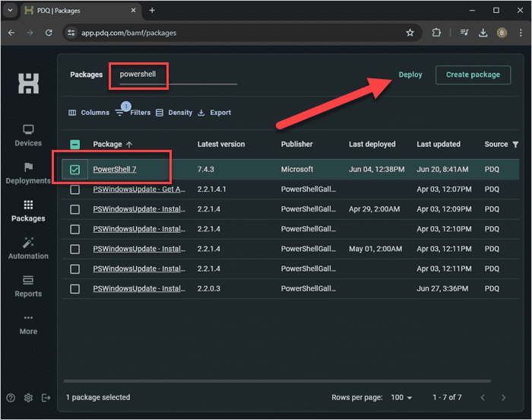The height and width of the screenshot is (420, 532).
Task: Expand the More sidebar menu
Action: pos(28,325)
